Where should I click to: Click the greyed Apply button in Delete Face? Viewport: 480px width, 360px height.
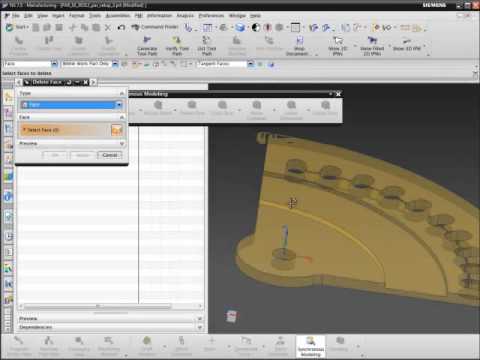(x=82, y=155)
